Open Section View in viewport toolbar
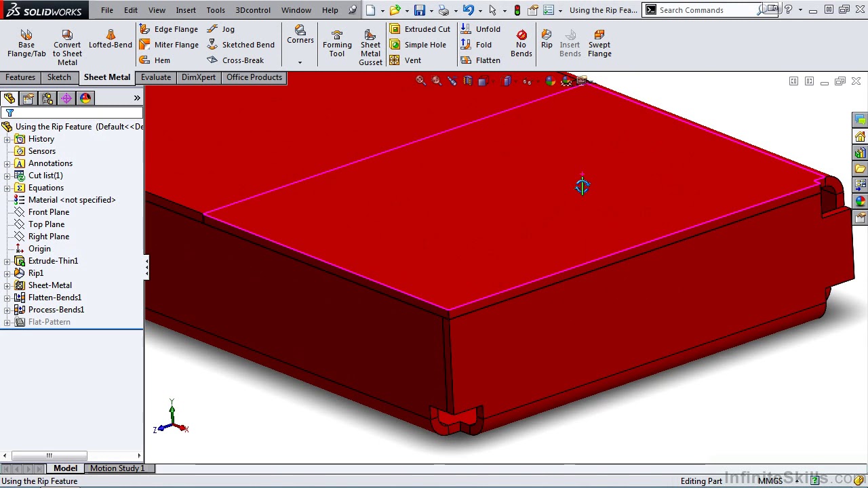This screenshot has height=488, width=868. [468, 81]
